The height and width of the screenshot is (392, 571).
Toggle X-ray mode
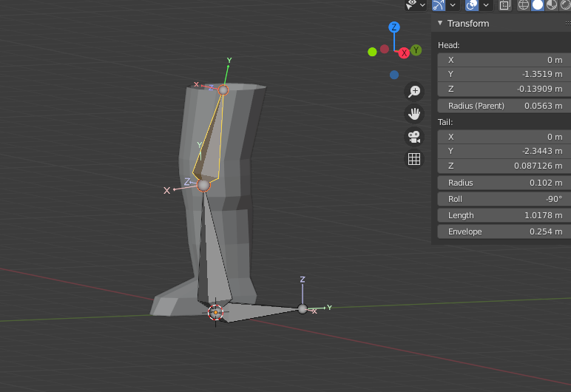pos(505,4)
